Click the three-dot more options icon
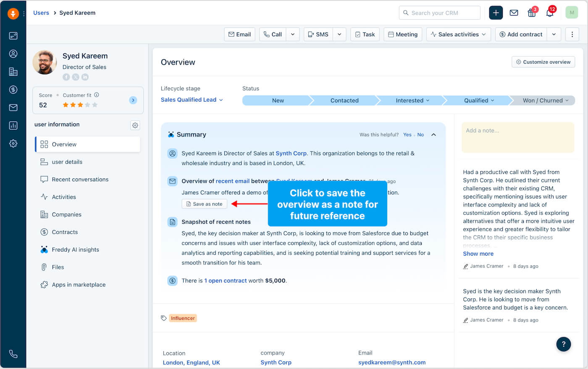The image size is (588, 369). click(x=572, y=34)
